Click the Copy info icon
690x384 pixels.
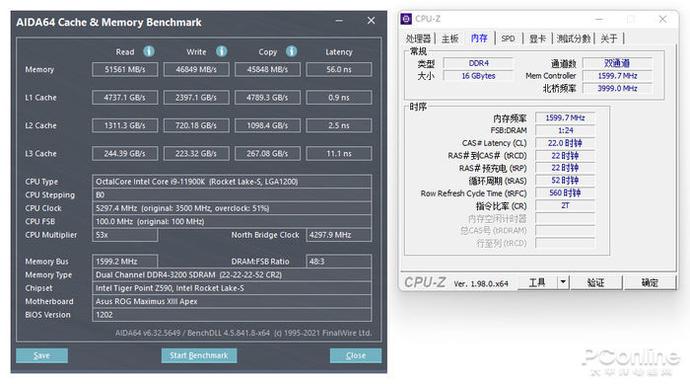(x=291, y=51)
